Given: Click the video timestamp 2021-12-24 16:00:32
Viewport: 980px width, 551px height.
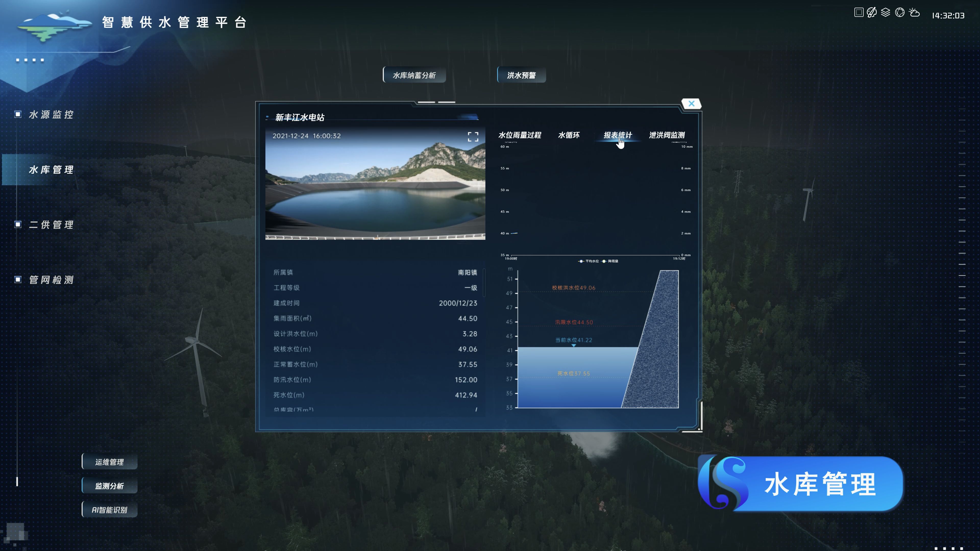Looking at the screenshot, I should pos(307,136).
